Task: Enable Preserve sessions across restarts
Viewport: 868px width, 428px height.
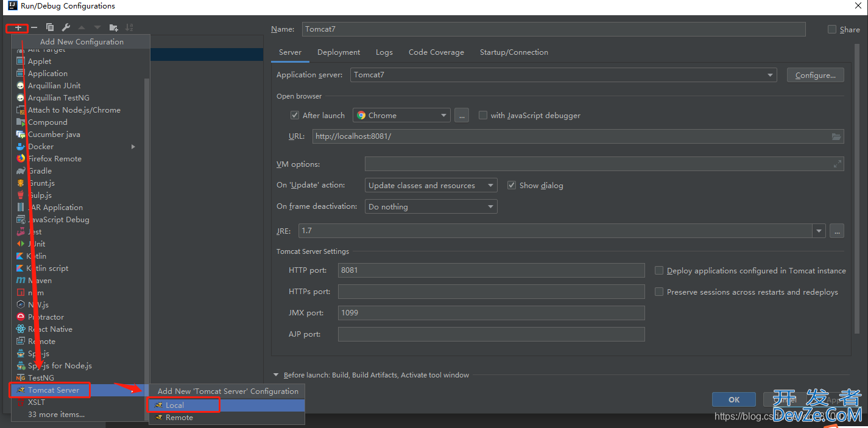Action: coord(659,292)
